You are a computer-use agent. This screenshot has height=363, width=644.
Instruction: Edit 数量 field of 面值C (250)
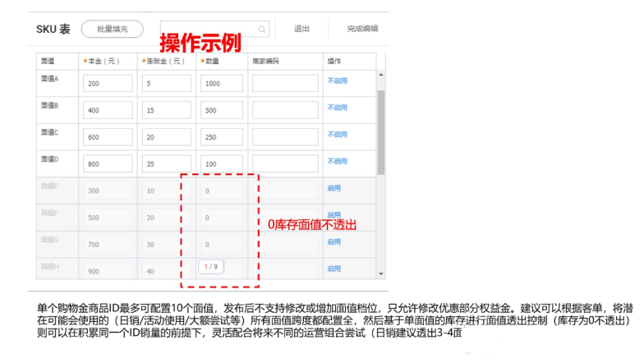click(222, 136)
